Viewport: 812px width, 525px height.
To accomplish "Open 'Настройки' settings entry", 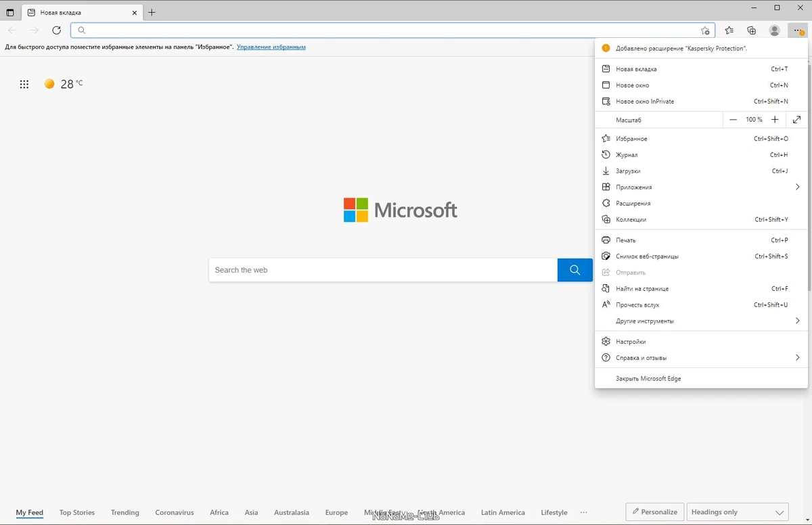I will coord(701,342).
